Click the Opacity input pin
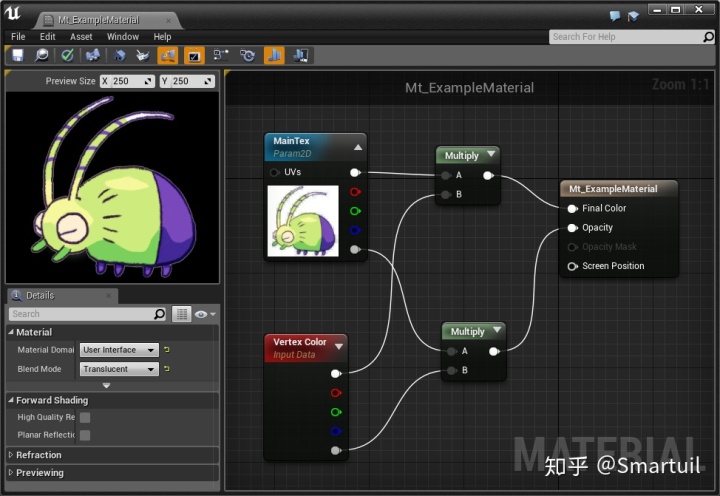Screen dimensions: 720x496 coord(572,228)
